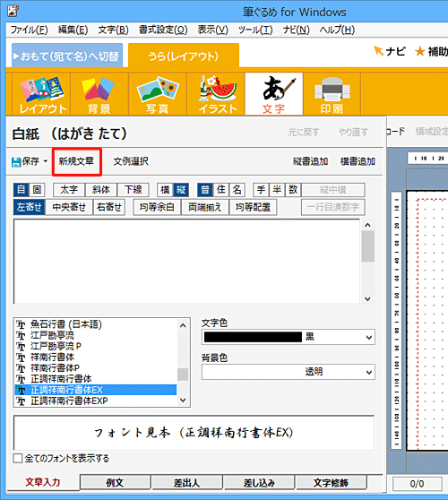This screenshot has width=448, height=500.
Task: Select 右寄せ alignment
Action: (x=109, y=207)
